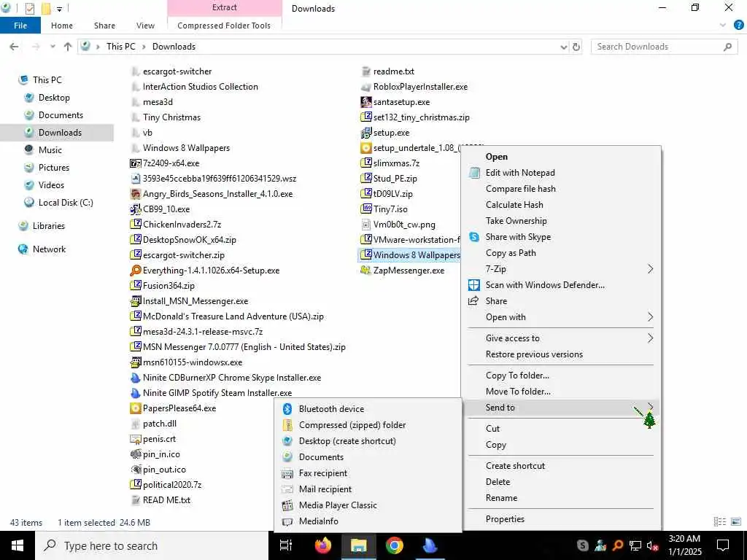Click the pin_in.ico icon

tap(136, 454)
